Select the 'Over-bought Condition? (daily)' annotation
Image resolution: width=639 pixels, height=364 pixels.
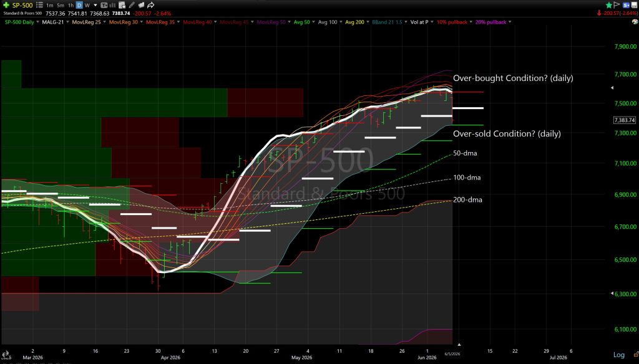[513, 78]
